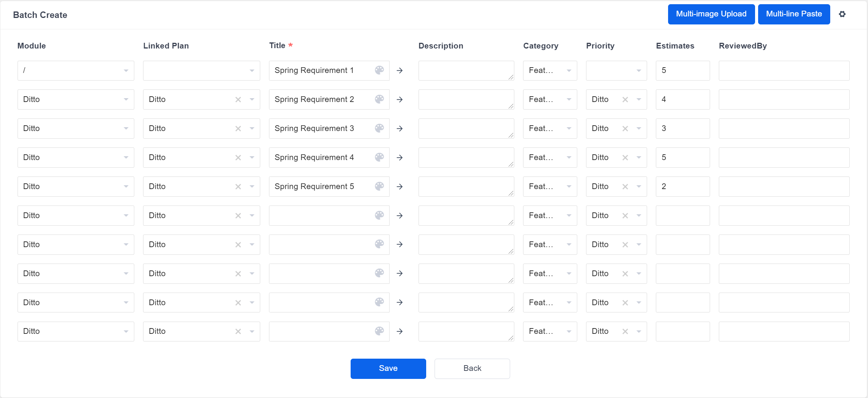868x398 pixels.
Task: Expand the empty Priority dropdown in first row
Action: point(616,71)
